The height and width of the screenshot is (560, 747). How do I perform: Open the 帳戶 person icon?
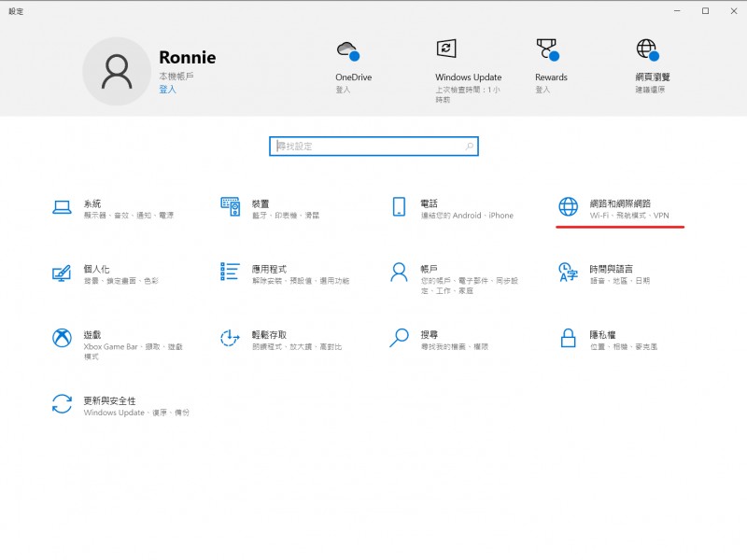click(x=399, y=272)
